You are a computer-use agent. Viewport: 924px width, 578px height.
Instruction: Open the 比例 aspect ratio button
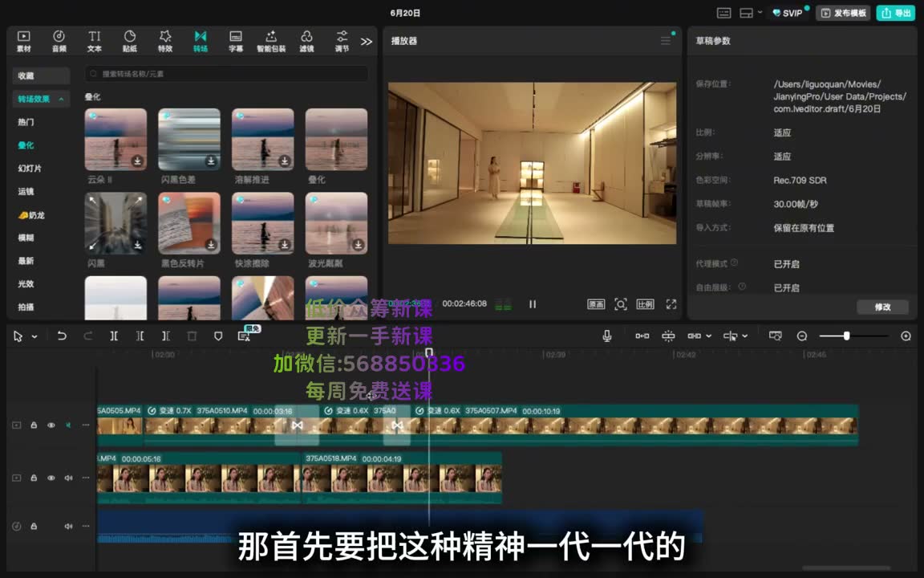pyautogui.click(x=645, y=304)
